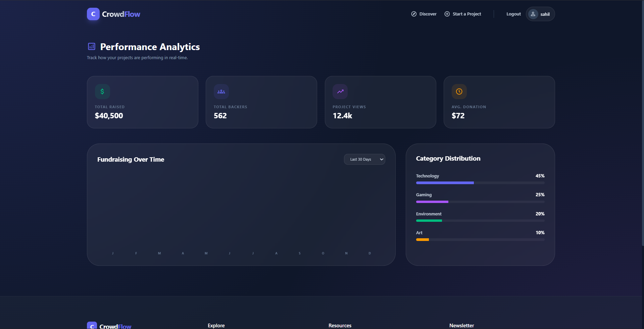This screenshot has width=644, height=329.
Task: Click the Technology progress bar
Action: click(x=480, y=183)
